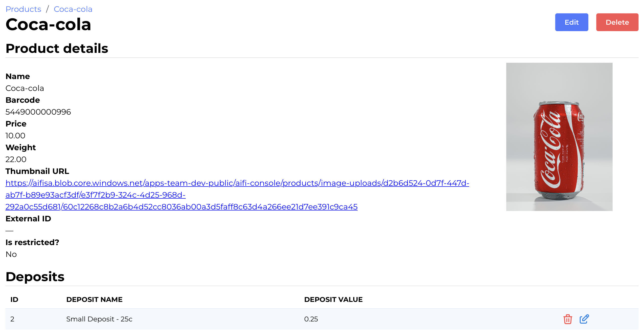Screen dimensions: 644x336
Task: Click the Deposit Value column header
Action: point(333,299)
